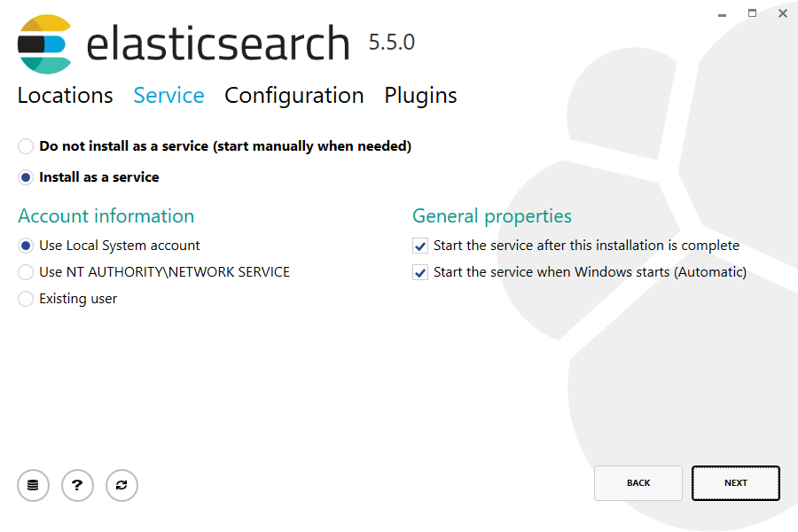798x532 pixels.
Task: Minimize the installer window
Action: (721, 13)
